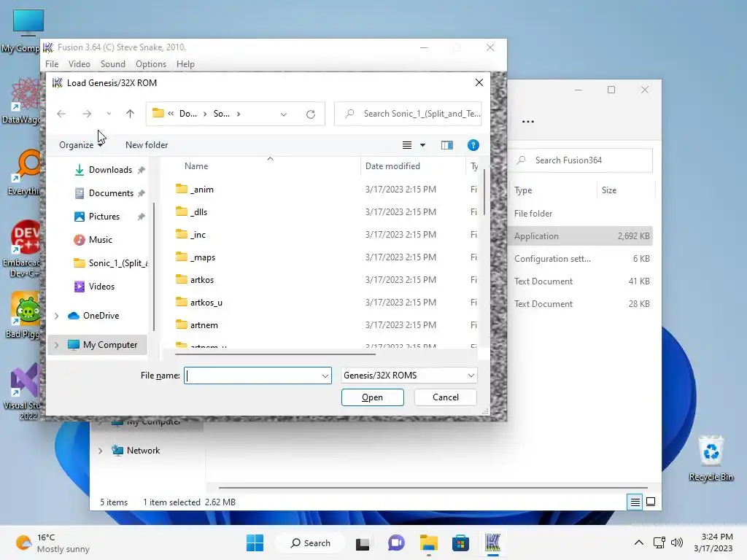Open Fusion's File menu
747x560 pixels.
pos(52,64)
